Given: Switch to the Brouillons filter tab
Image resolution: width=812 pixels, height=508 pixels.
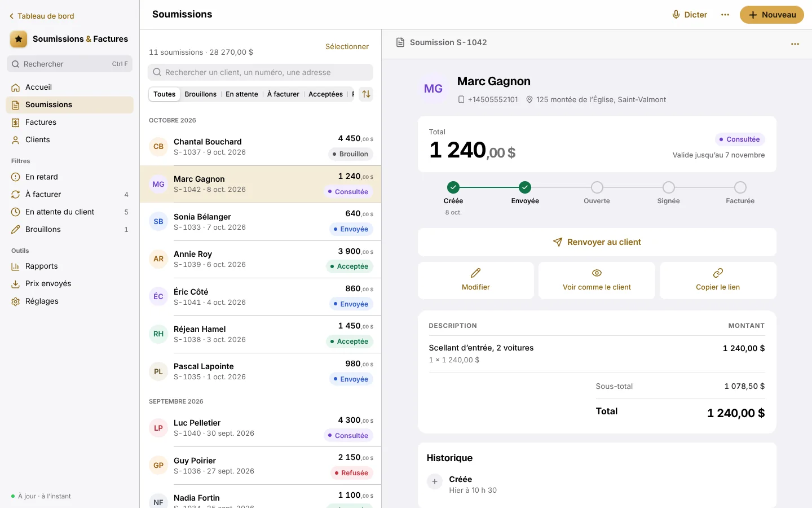Looking at the screenshot, I should point(201,94).
